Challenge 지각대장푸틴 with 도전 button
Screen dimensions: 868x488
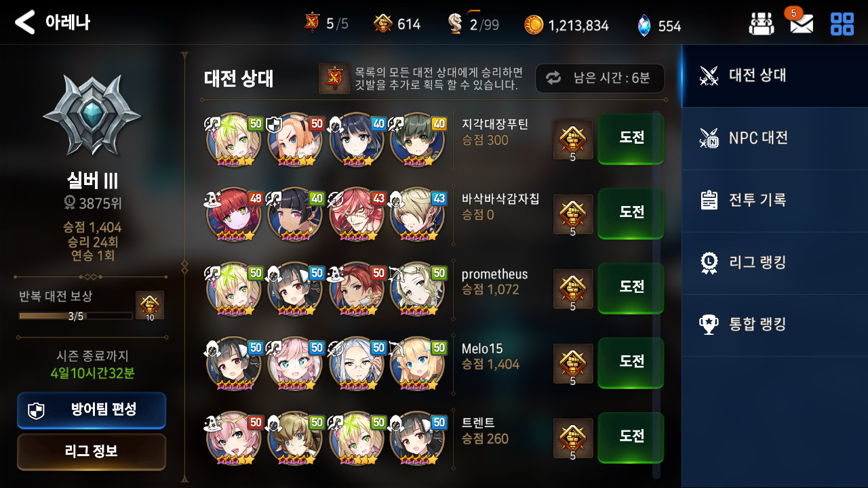click(x=631, y=138)
